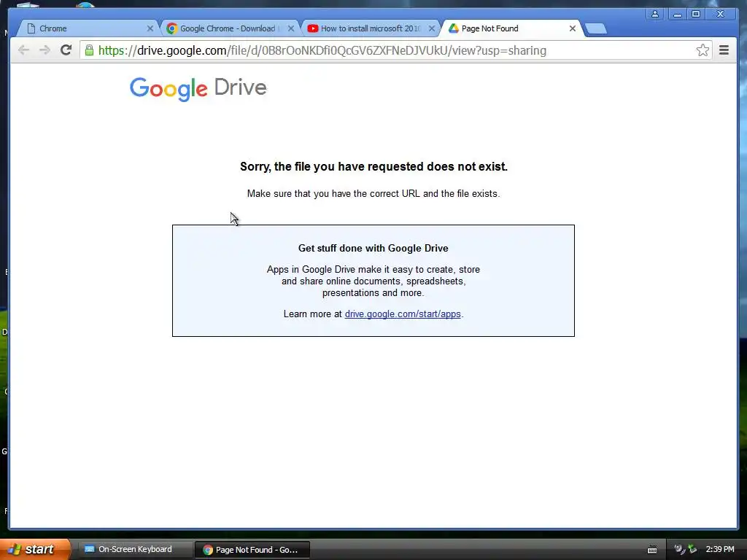The height and width of the screenshot is (560, 747).
Task: Minimize the Chrome window
Action: [677, 15]
